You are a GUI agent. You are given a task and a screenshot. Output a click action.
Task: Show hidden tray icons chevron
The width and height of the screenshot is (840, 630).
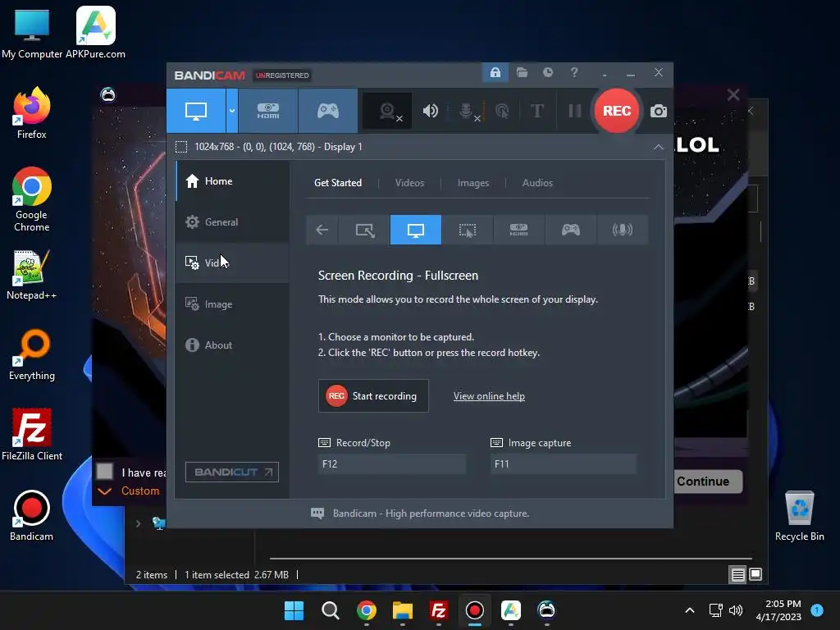point(690,610)
